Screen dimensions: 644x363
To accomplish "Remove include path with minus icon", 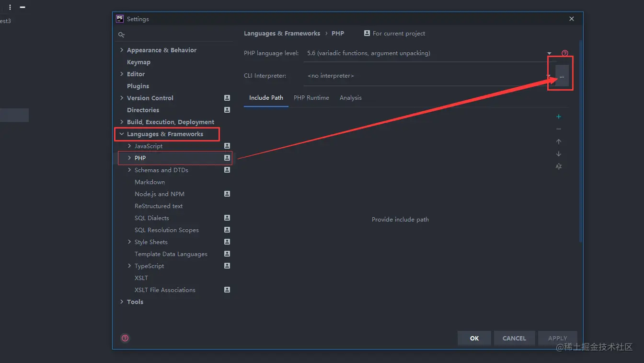I will point(559,129).
